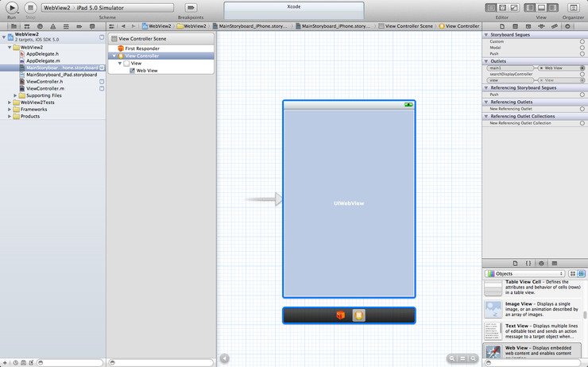The height and width of the screenshot is (367, 588).
Task: Show the Code Snippet library
Action: 528,263
